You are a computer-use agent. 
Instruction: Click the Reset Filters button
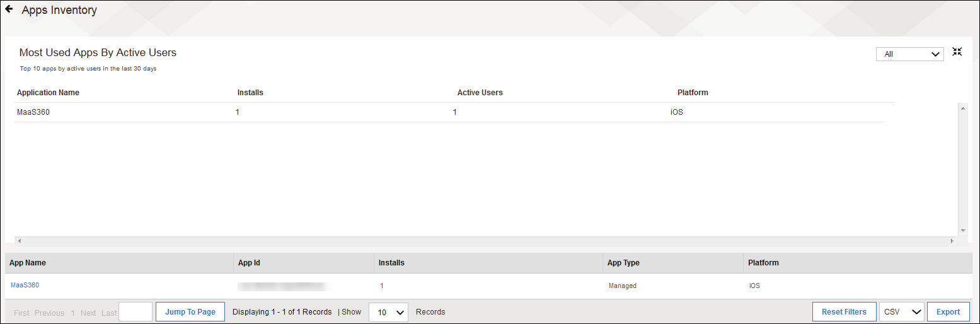pos(844,312)
